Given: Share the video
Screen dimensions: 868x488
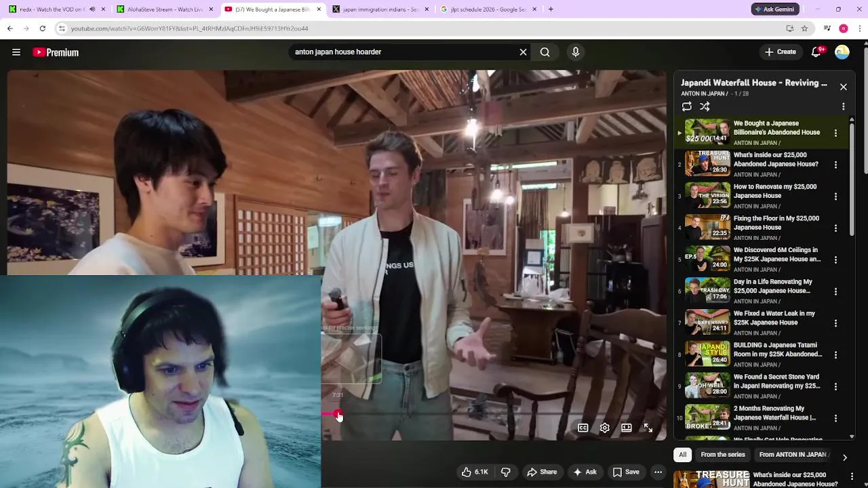Looking at the screenshot, I should coord(542,472).
